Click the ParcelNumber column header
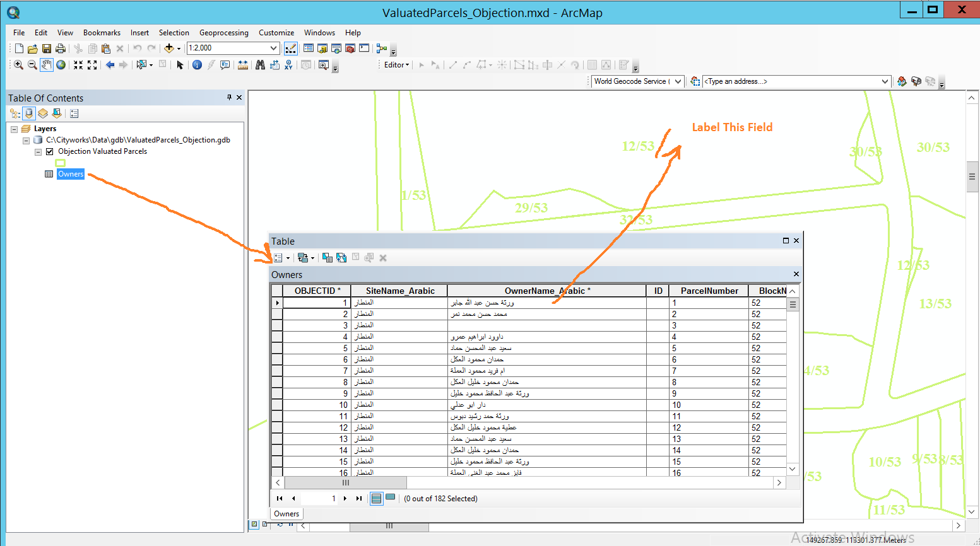This screenshot has height=546, width=980. 709,291
